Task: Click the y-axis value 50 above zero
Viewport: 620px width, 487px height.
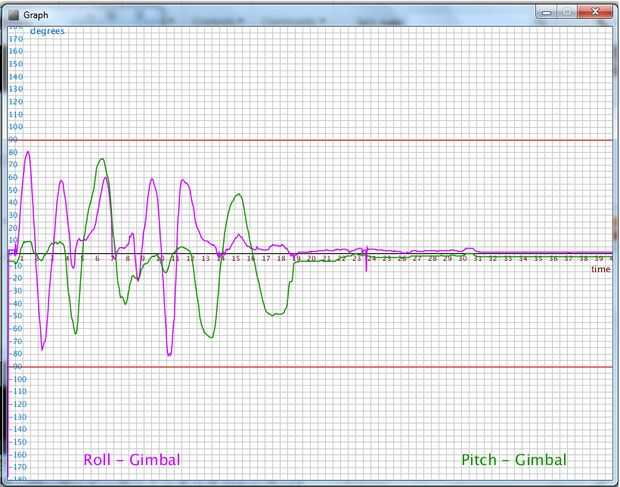Action: [13, 190]
